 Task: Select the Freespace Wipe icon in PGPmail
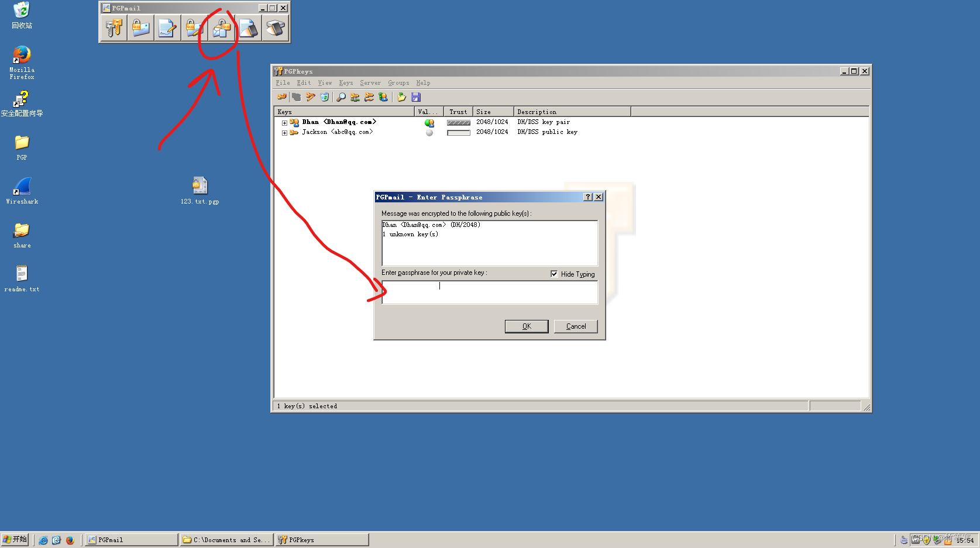click(275, 27)
